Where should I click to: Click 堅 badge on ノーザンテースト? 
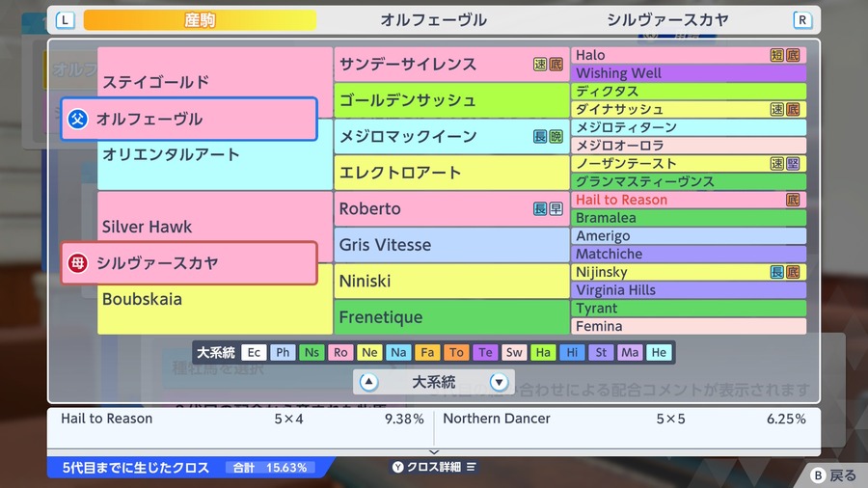[x=793, y=163]
